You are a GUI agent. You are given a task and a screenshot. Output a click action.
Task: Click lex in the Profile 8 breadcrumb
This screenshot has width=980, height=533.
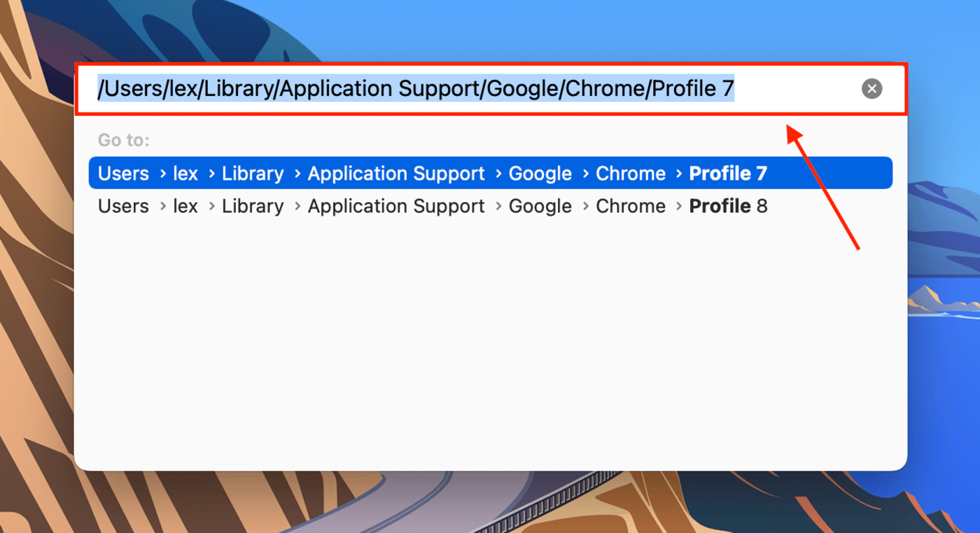[185, 206]
